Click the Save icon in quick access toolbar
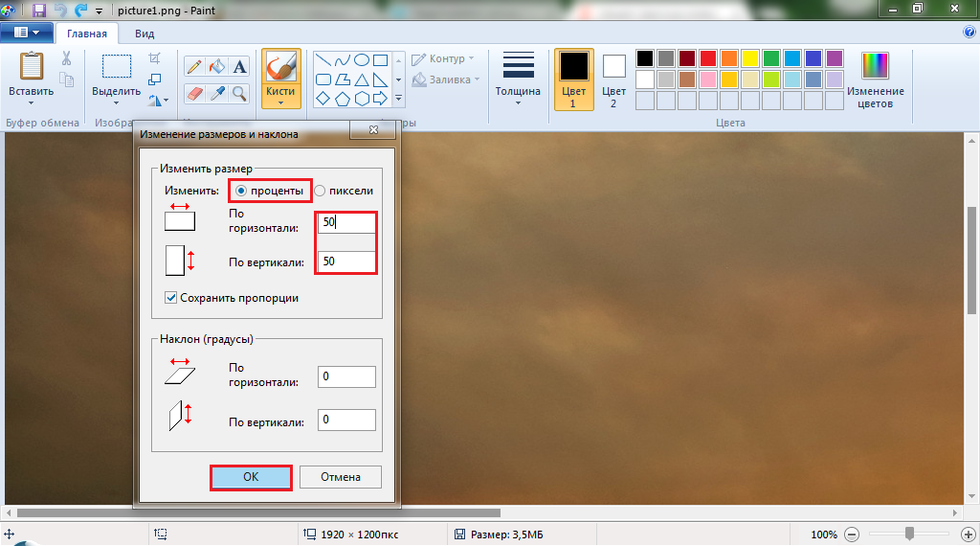The image size is (980, 546). pyautogui.click(x=38, y=10)
